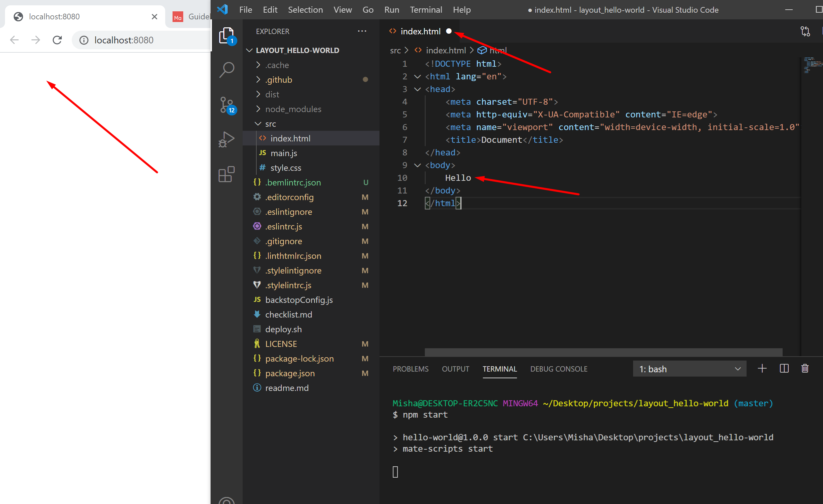
Task: Select index.html in explorer tree
Action: [311, 138]
